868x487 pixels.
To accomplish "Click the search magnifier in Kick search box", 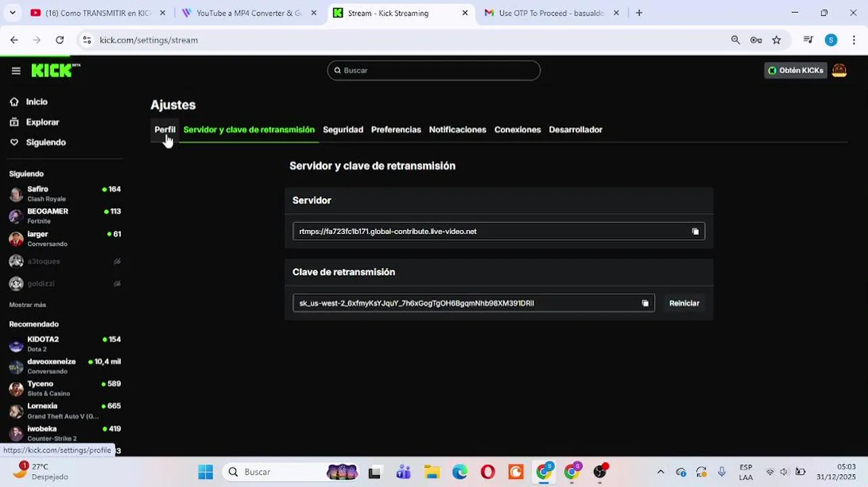I will pos(337,70).
